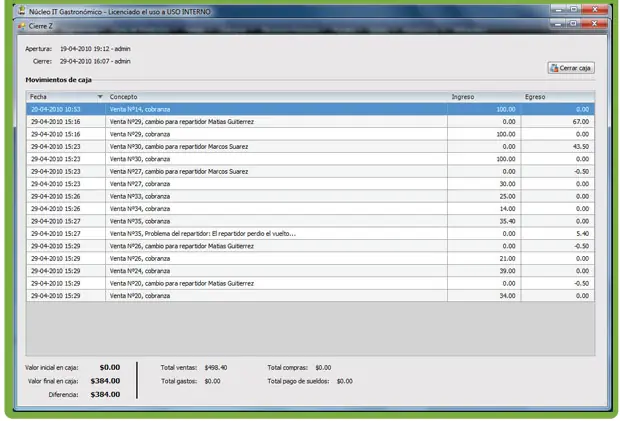Click the Egreso column header
620x421 pixels.
pyautogui.click(x=558, y=96)
